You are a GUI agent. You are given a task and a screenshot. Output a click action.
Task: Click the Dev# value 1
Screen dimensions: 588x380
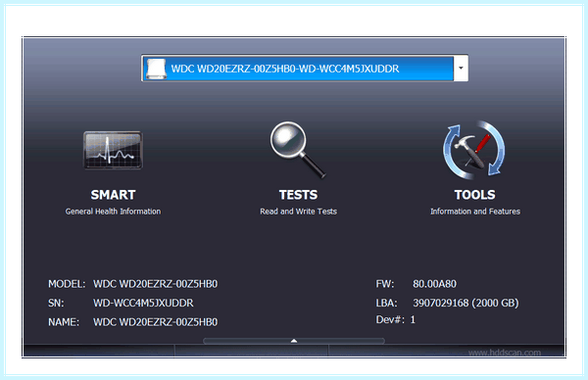[x=413, y=319]
